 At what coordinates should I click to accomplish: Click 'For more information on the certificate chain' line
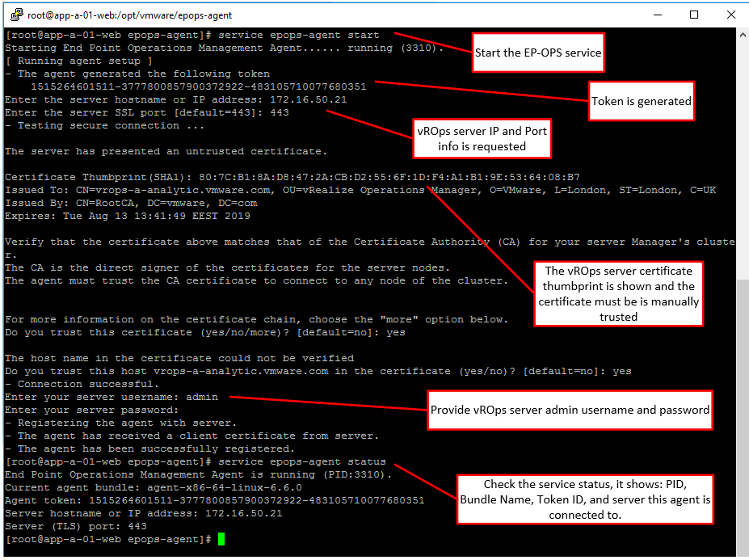pos(256,319)
